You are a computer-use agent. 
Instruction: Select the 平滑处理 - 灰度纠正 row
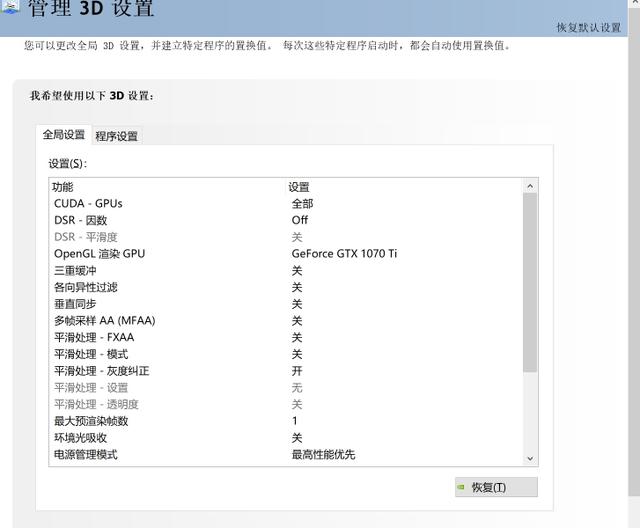tap(286, 371)
